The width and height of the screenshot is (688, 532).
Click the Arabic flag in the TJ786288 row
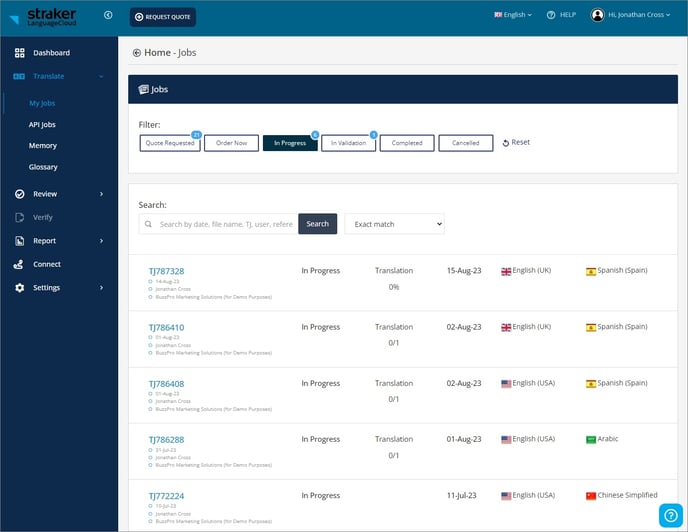point(591,439)
